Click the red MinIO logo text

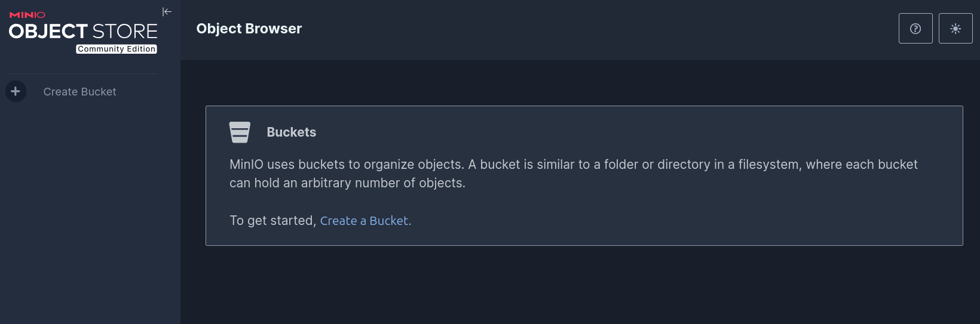27,15
